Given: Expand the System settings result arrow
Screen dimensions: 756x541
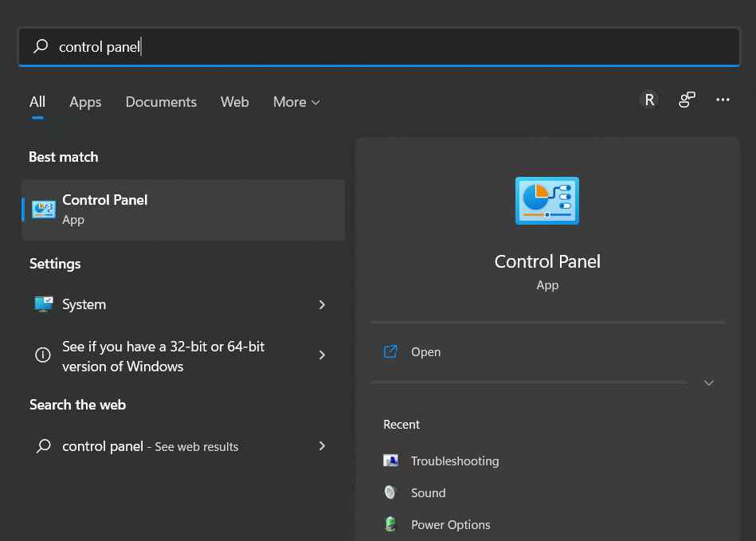Looking at the screenshot, I should click(x=322, y=304).
